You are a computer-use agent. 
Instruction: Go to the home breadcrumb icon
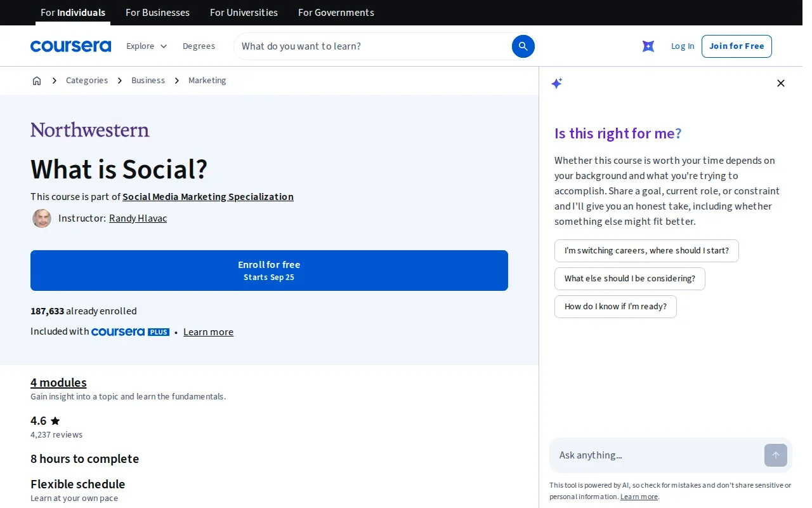[x=37, y=81]
